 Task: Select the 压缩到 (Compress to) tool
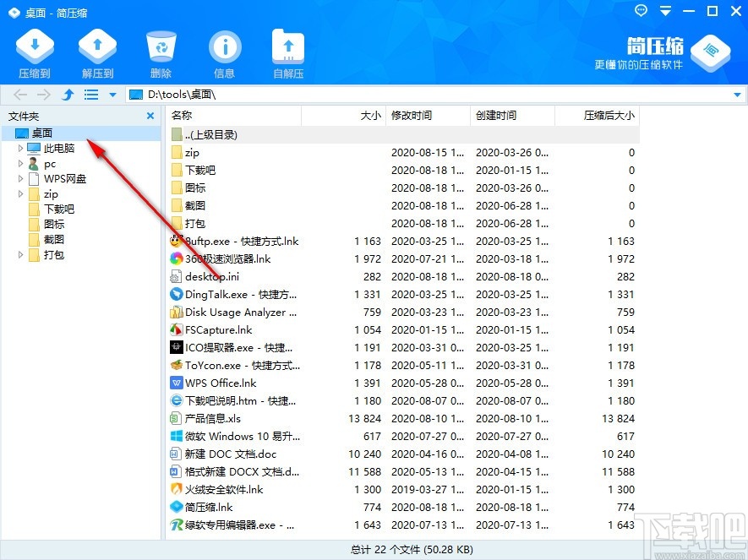pyautogui.click(x=34, y=52)
